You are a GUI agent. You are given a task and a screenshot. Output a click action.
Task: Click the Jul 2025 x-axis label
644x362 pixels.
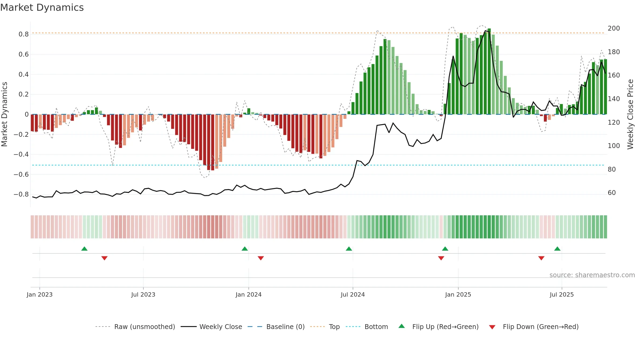562,294
